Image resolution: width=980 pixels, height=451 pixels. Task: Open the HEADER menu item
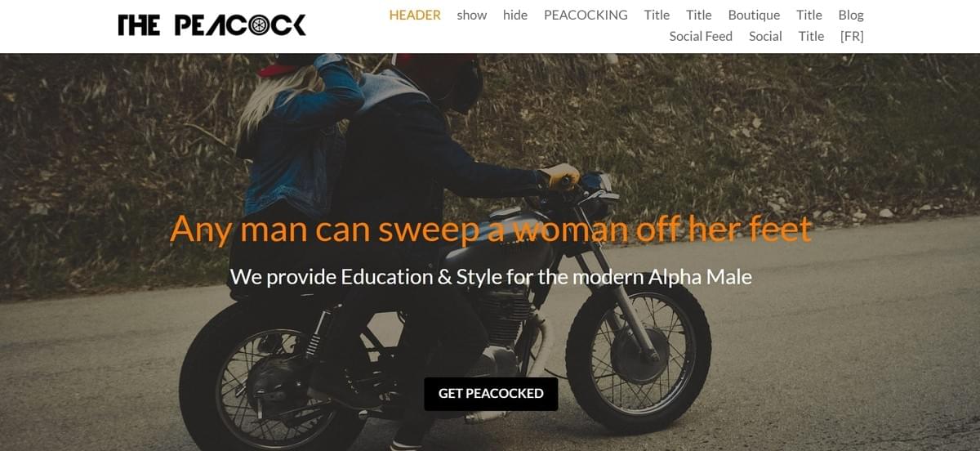[415, 15]
